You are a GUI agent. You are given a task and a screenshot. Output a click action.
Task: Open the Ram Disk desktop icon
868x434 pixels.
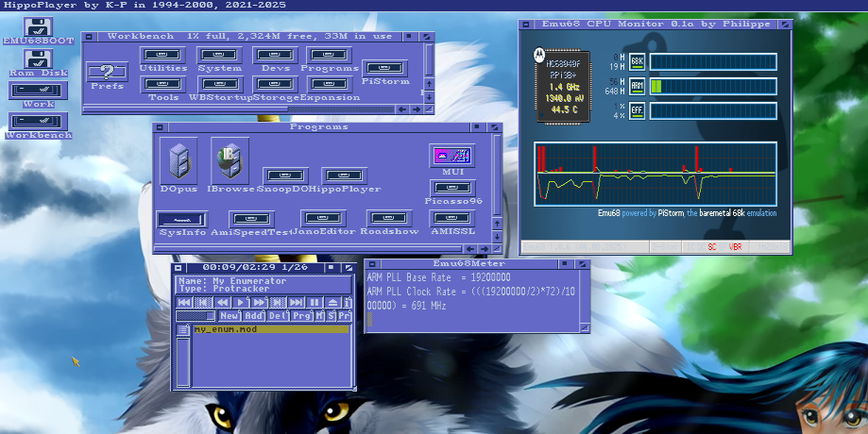click(38, 58)
